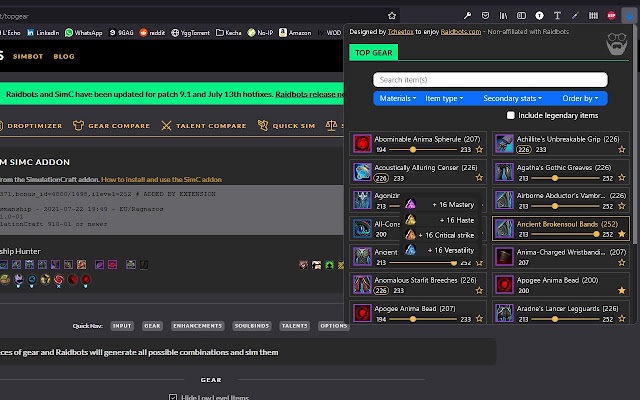Open the Raidbots release notes link
Viewport: 640px width, 400px height.
[x=309, y=94]
